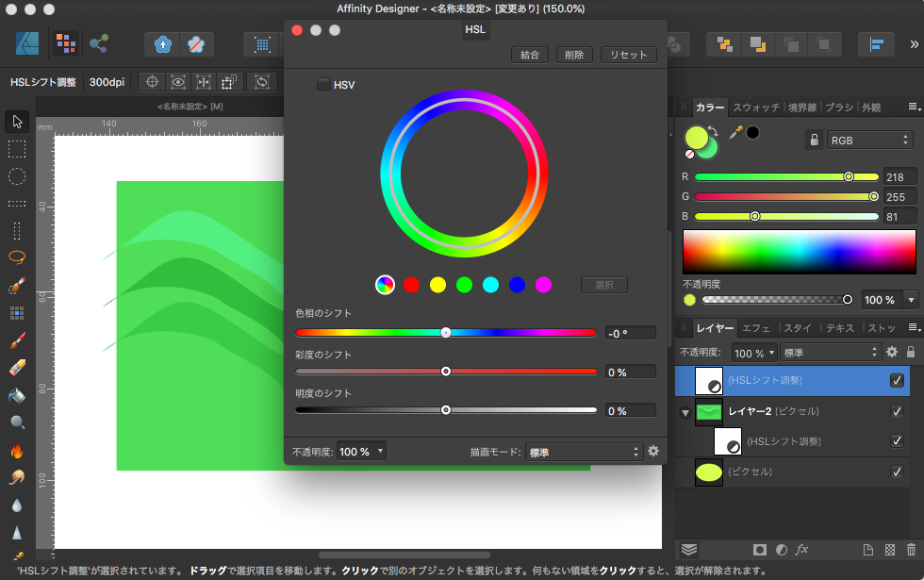Enable the HSV checkbox

[x=323, y=85]
